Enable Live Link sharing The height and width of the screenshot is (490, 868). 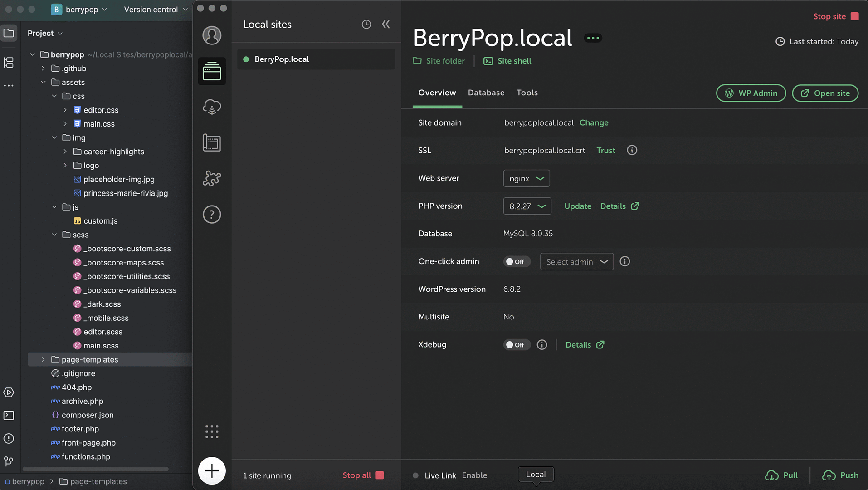[x=474, y=475]
